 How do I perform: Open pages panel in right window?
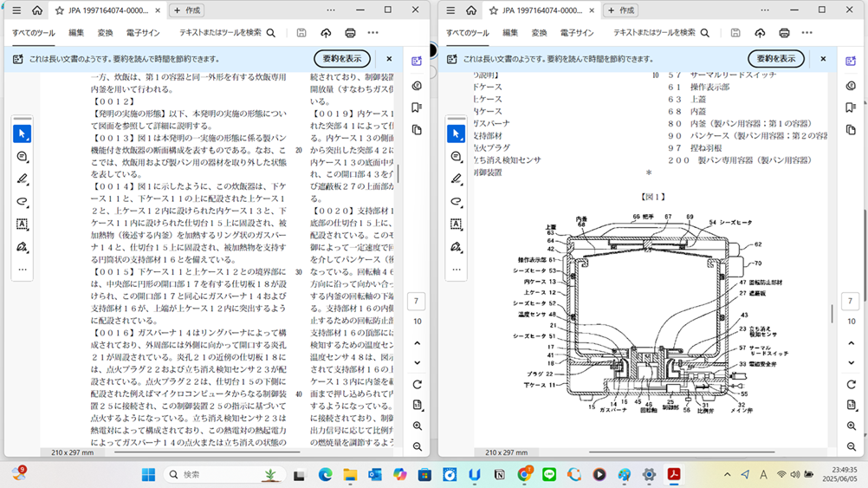coord(851,130)
